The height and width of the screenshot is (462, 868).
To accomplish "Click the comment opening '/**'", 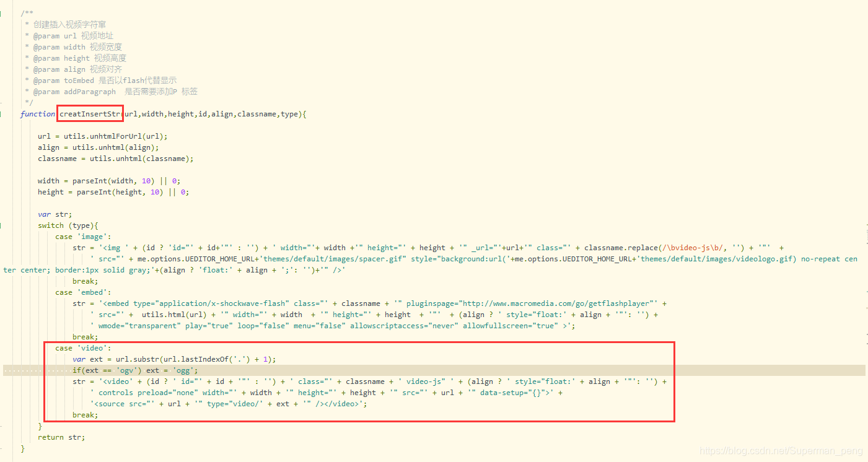I will tap(27, 14).
